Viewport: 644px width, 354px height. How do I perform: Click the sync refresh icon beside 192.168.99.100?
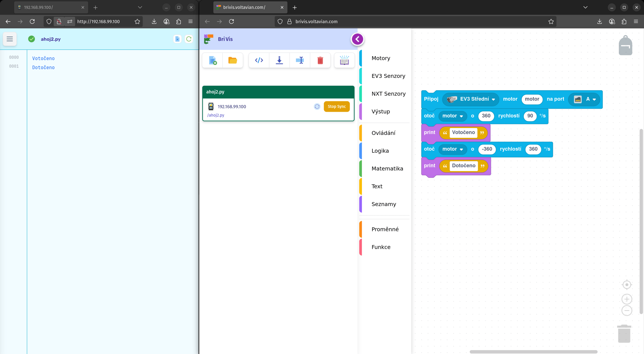pos(317,106)
